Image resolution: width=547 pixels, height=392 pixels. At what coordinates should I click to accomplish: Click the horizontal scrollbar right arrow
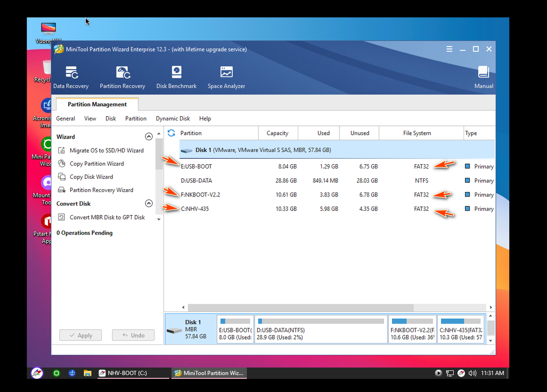pos(491,307)
